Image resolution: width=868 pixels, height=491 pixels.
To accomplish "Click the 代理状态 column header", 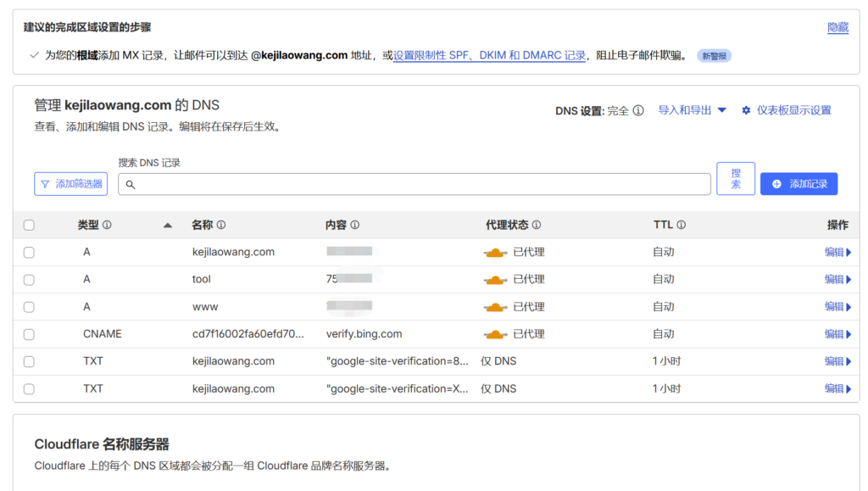I will click(x=507, y=225).
